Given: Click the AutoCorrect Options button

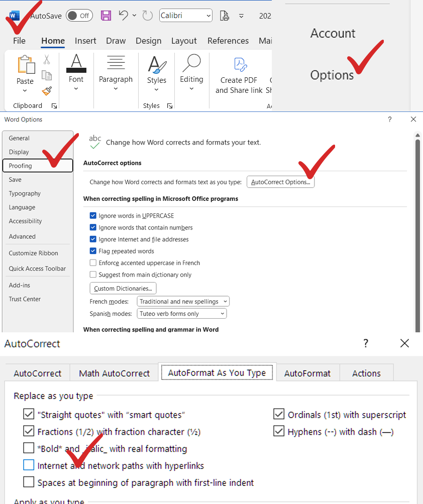Looking at the screenshot, I should 280,182.
